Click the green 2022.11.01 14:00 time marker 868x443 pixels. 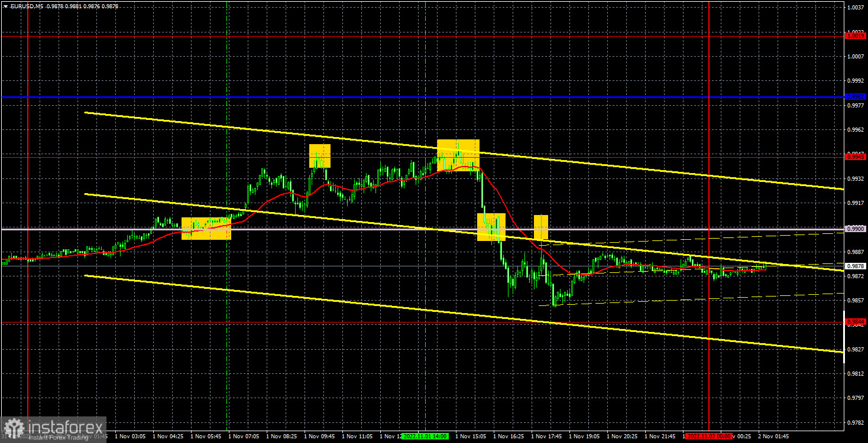coord(425,437)
